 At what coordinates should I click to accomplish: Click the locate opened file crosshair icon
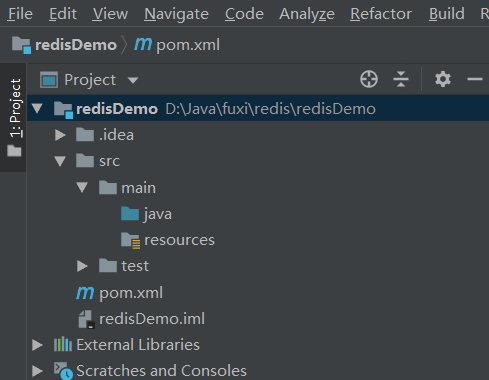click(369, 79)
